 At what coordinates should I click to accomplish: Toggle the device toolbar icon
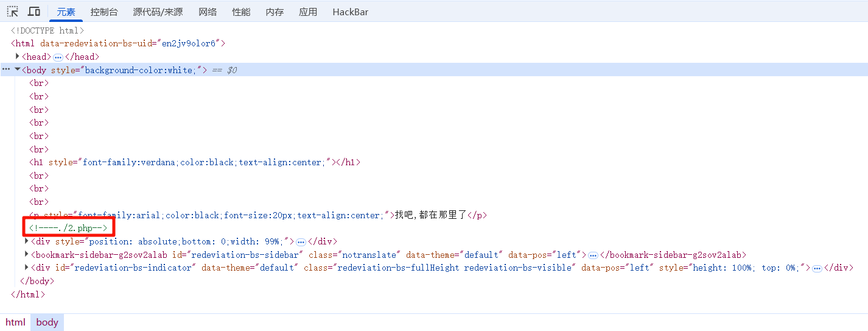click(34, 12)
